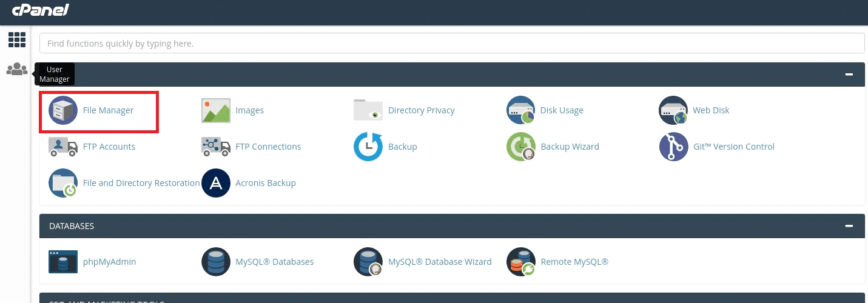Open the FTP Connections link

pyautogui.click(x=268, y=147)
